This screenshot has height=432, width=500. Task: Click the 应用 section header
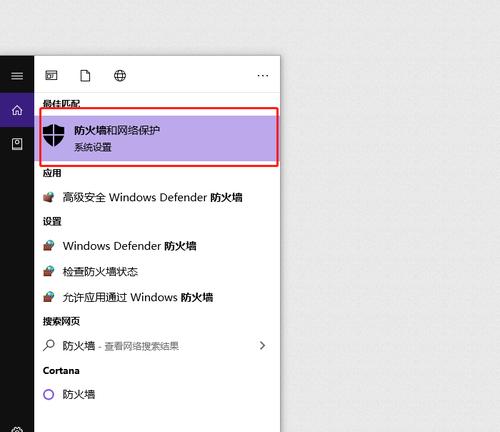tap(52, 173)
